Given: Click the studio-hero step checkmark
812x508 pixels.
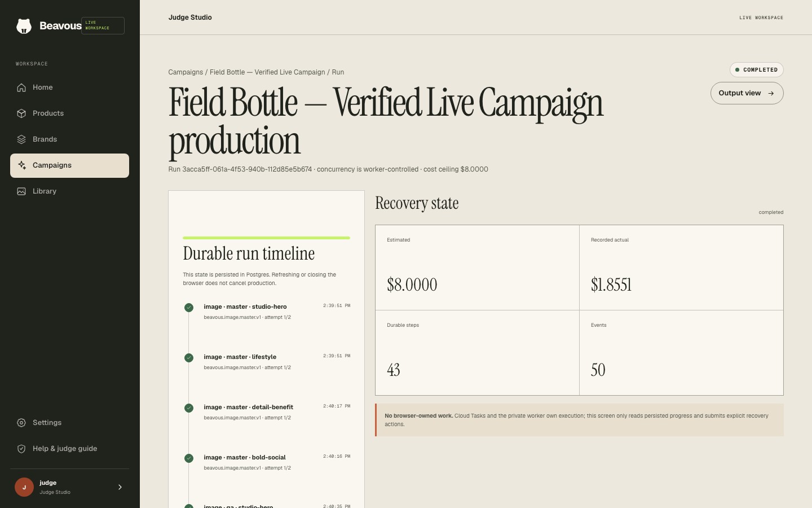Looking at the screenshot, I should pyautogui.click(x=189, y=308).
